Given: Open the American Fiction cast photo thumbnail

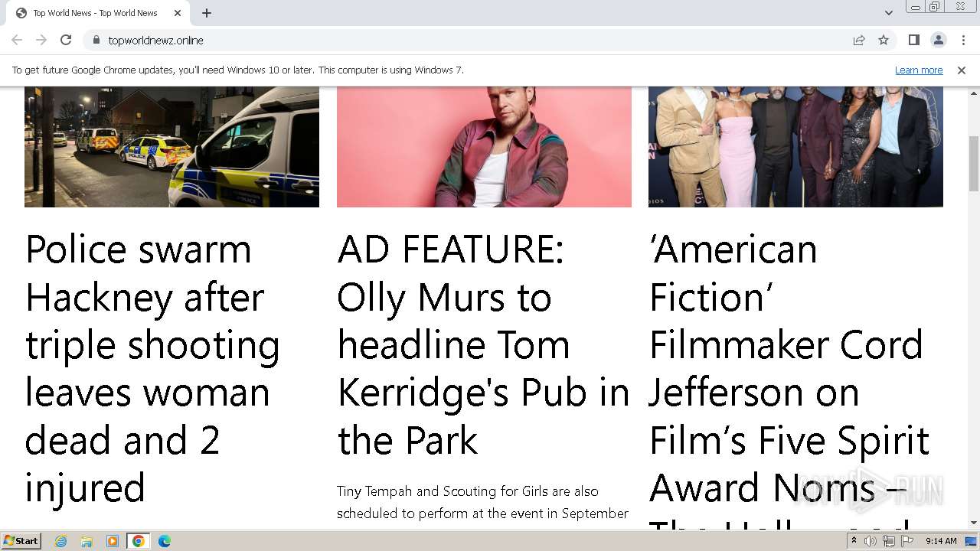Looking at the screenshot, I should (x=795, y=146).
